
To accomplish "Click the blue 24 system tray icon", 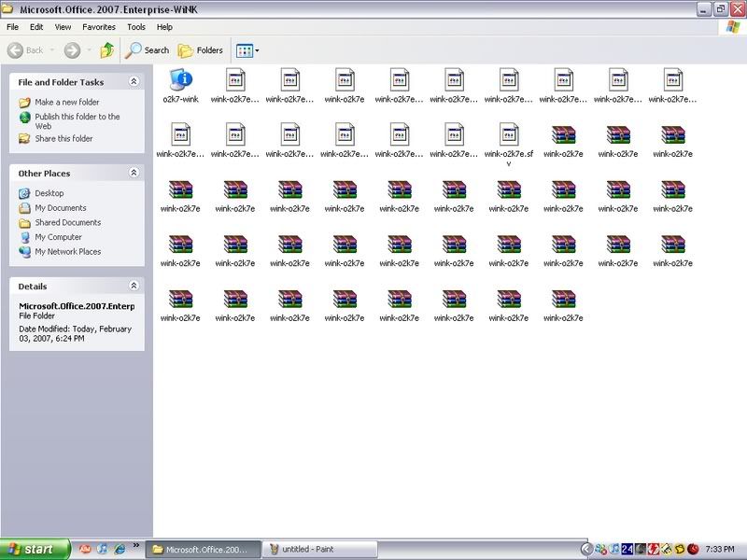I will click(x=627, y=550).
